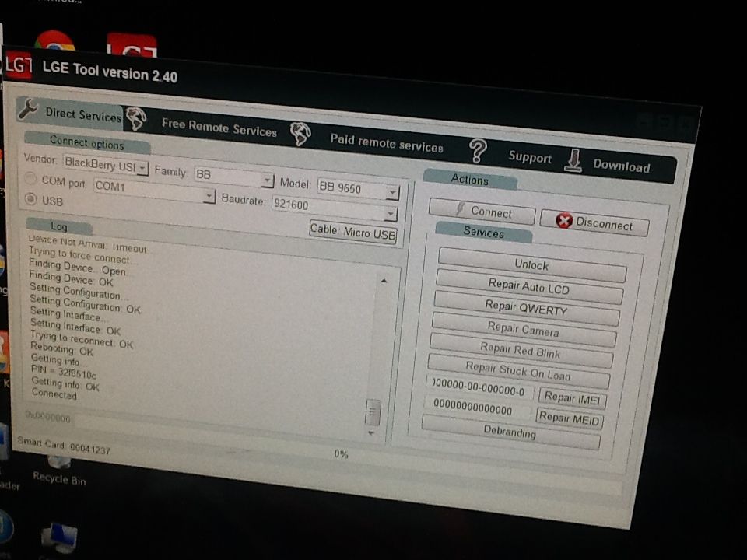Click the 'LGE Tool version 2.40' title text

(x=110, y=72)
